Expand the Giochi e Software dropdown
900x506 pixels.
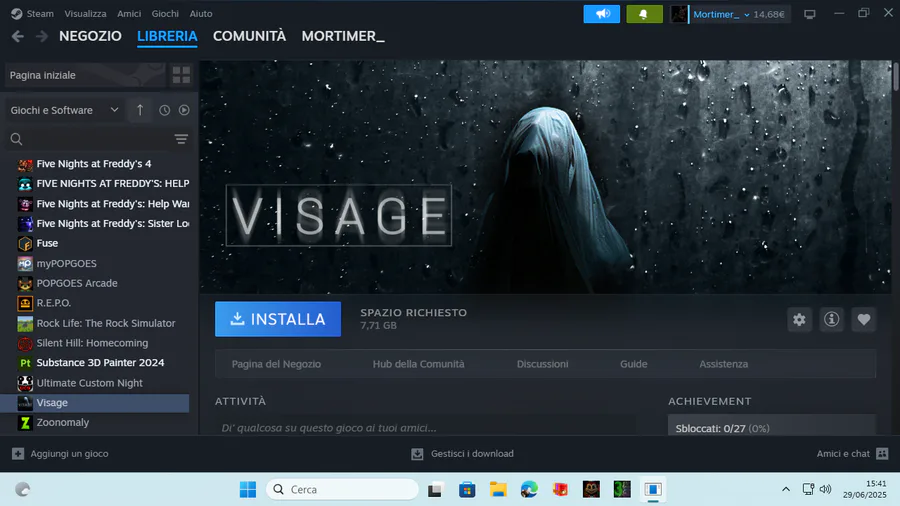pyautogui.click(x=64, y=110)
